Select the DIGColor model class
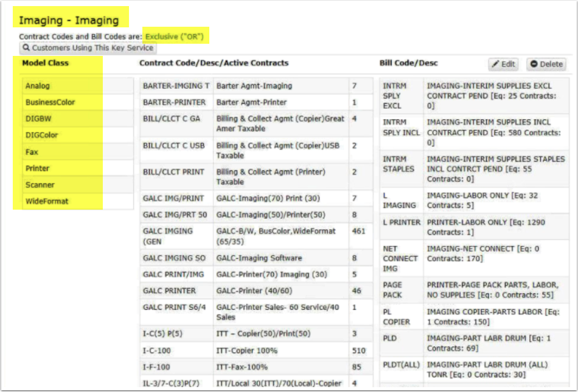The width and height of the screenshot is (578, 392). (x=41, y=135)
